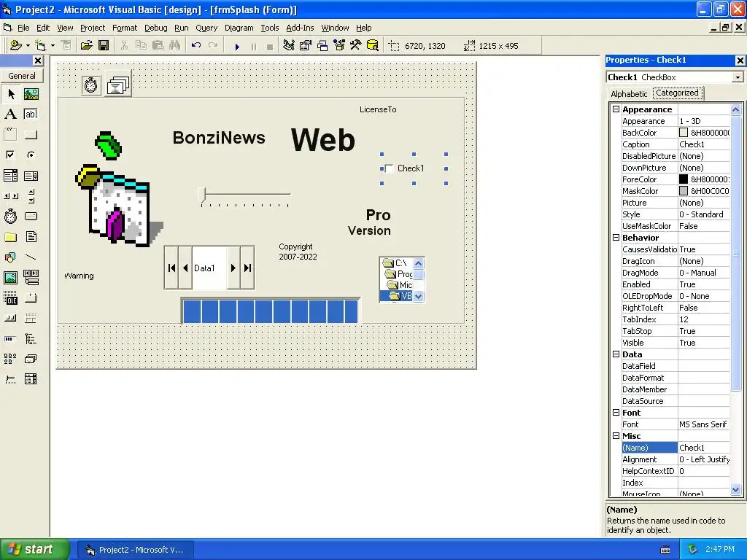
Task: Open the Properties Window toolbar icon
Action: 306,46
